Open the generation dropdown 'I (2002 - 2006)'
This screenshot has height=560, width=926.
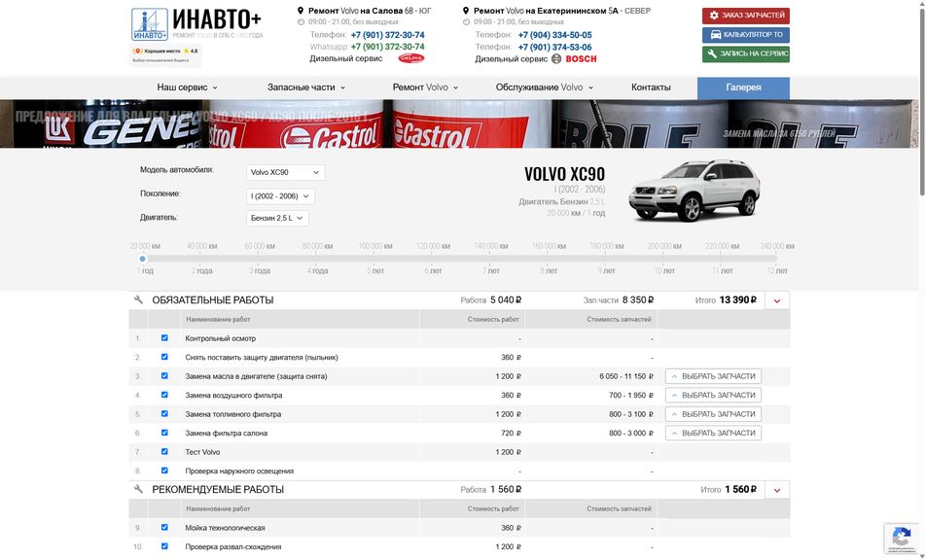point(280,196)
